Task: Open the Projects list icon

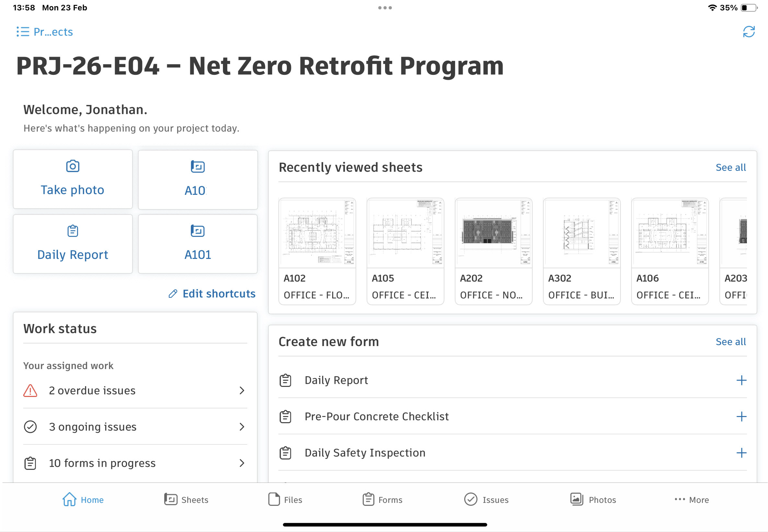Action: point(23,32)
